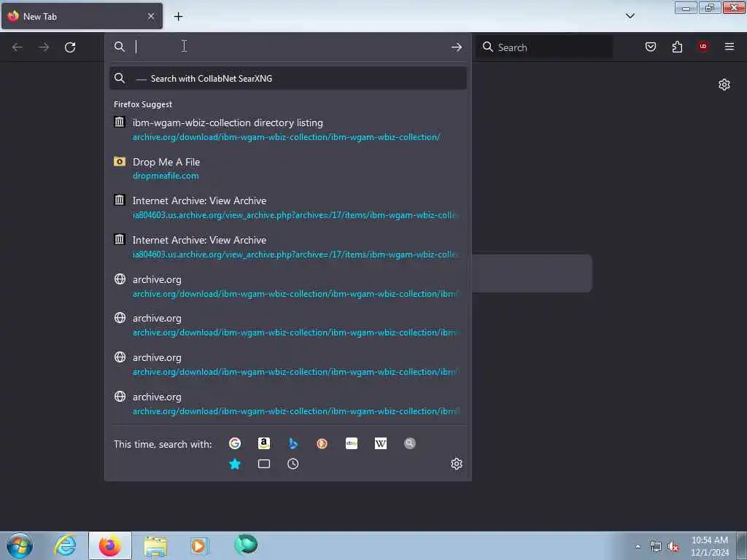The image size is (747, 560).
Task: Open the list all tabs chevron
Action: pyautogui.click(x=630, y=16)
